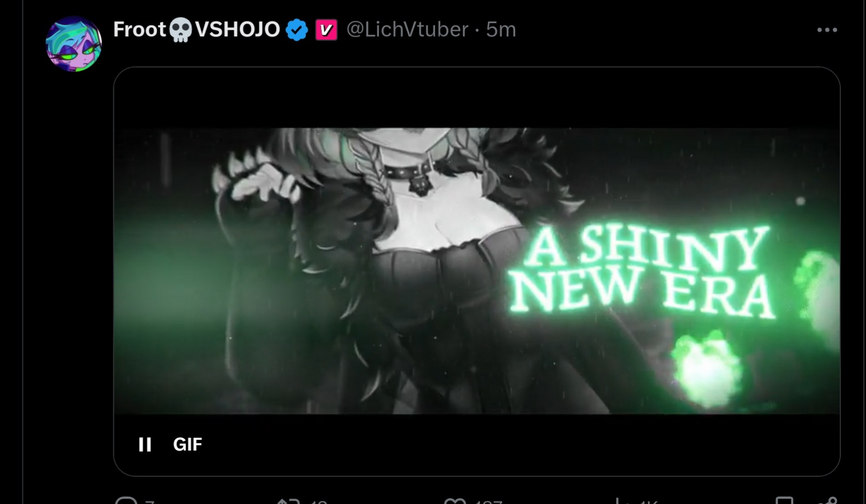Click the reply speech-bubble icon
The width and height of the screenshot is (866, 504).
(x=127, y=500)
